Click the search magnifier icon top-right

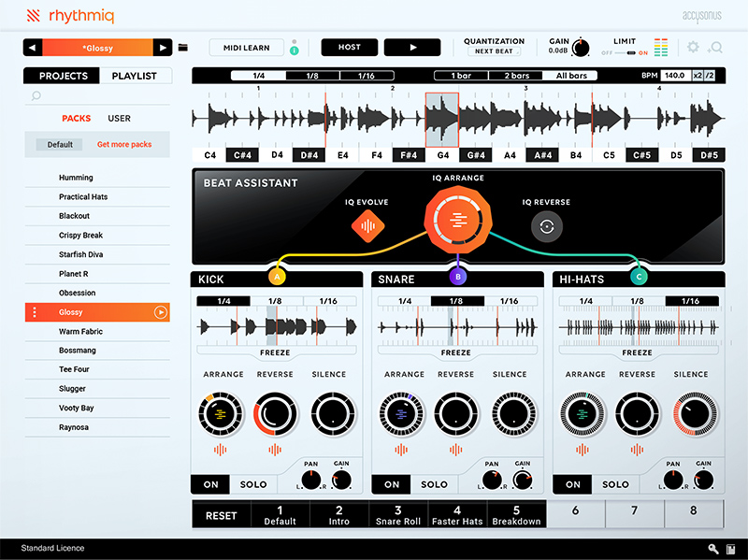point(716,47)
